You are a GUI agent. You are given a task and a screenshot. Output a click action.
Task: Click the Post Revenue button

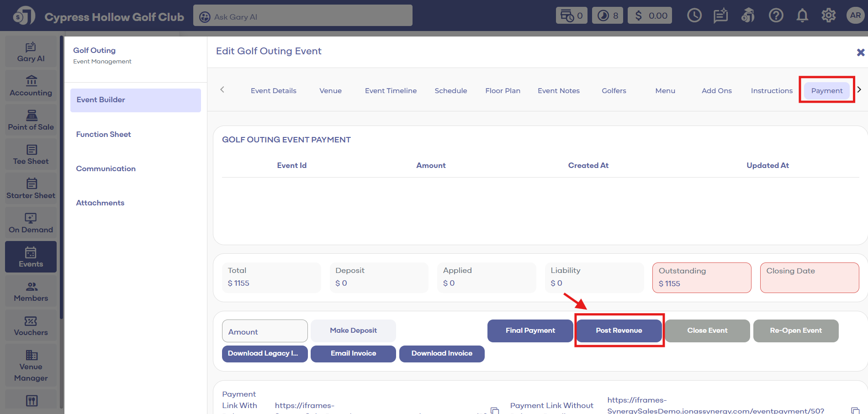click(619, 330)
